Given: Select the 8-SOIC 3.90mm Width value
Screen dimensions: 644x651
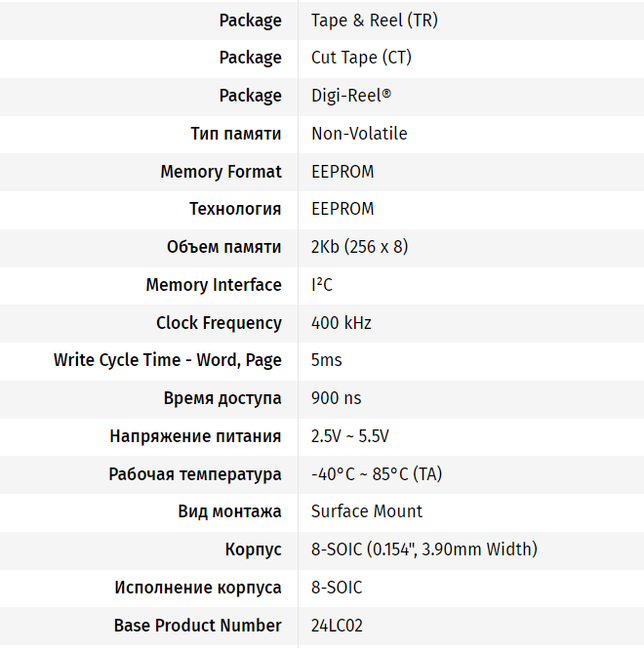Looking at the screenshot, I should pyautogui.click(x=423, y=549).
